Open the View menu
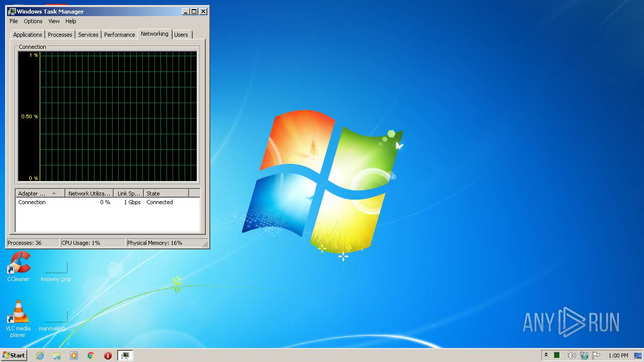Image resolution: width=644 pixels, height=362 pixels. pyautogui.click(x=54, y=21)
